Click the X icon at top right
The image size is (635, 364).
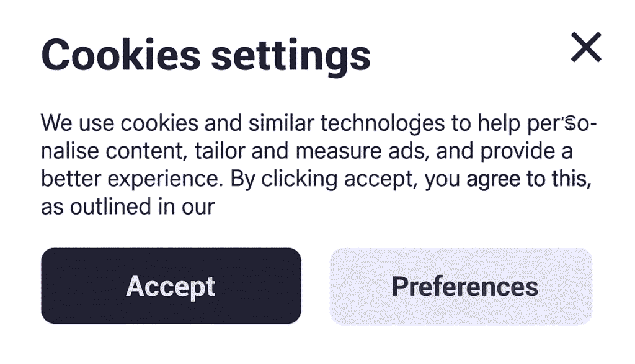[586, 47]
